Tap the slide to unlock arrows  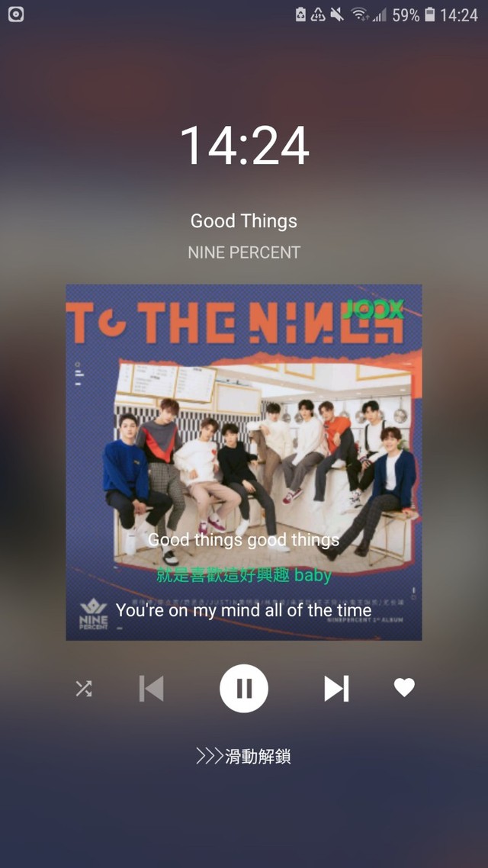209,756
